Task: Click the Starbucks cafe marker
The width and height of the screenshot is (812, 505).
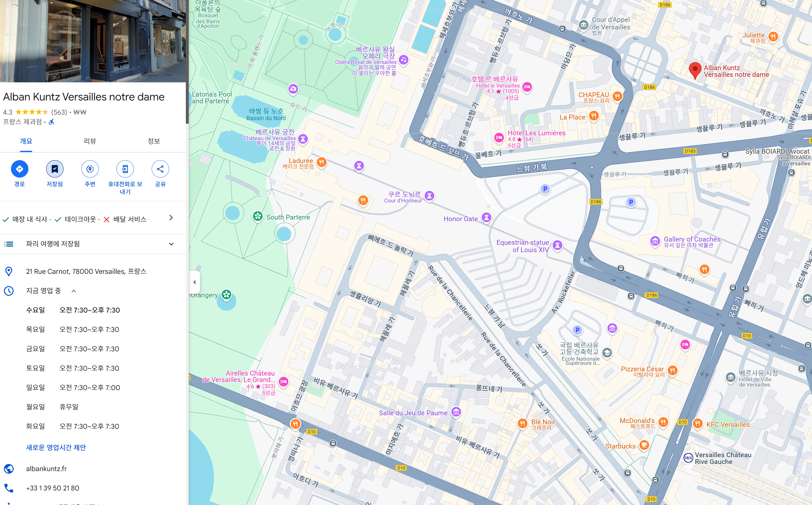Action: point(644,445)
